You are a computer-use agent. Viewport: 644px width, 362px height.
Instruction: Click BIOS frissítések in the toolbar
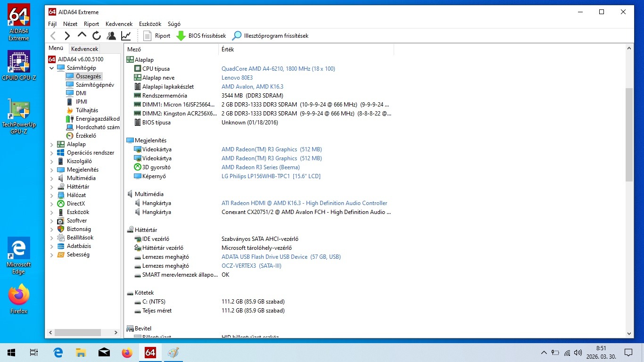201,36
